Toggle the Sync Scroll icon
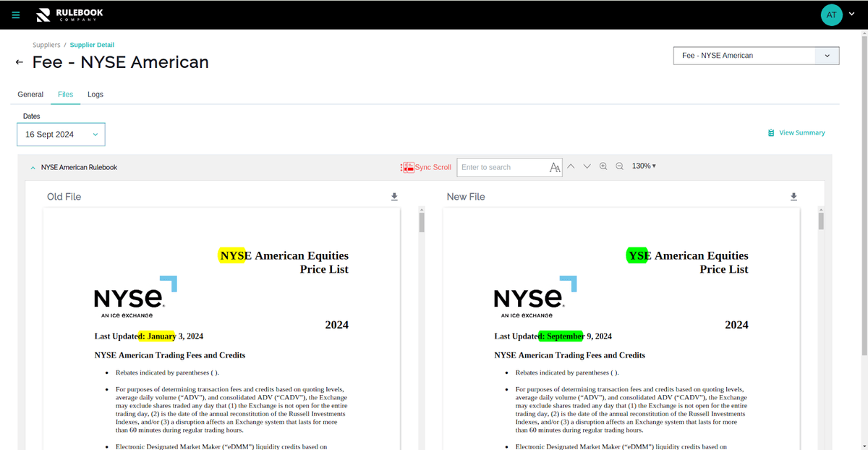The image size is (868, 450). point(409,166)
